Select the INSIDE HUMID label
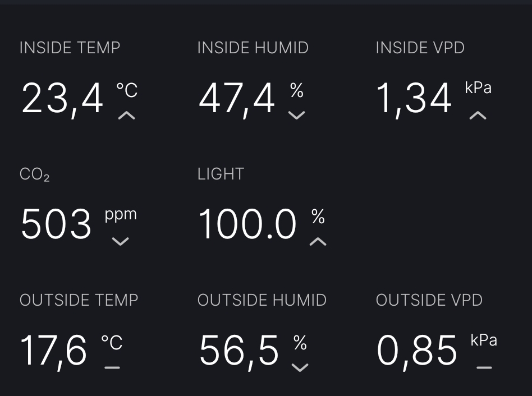 (x=253, y=48)
